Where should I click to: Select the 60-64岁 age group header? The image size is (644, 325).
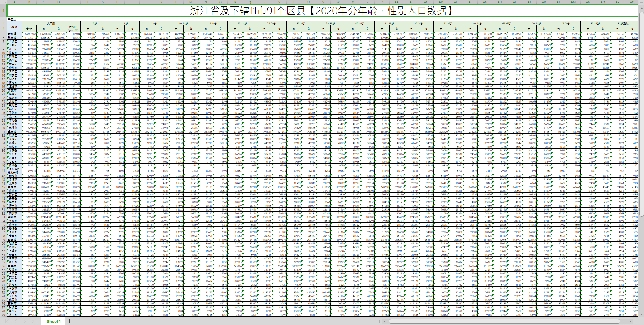point(477,23)
